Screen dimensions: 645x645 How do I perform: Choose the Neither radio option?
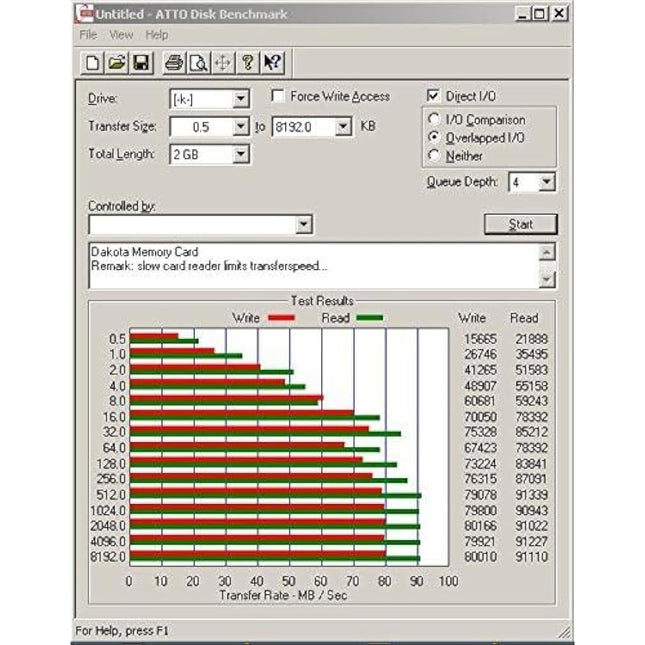(x=433, y=156)
